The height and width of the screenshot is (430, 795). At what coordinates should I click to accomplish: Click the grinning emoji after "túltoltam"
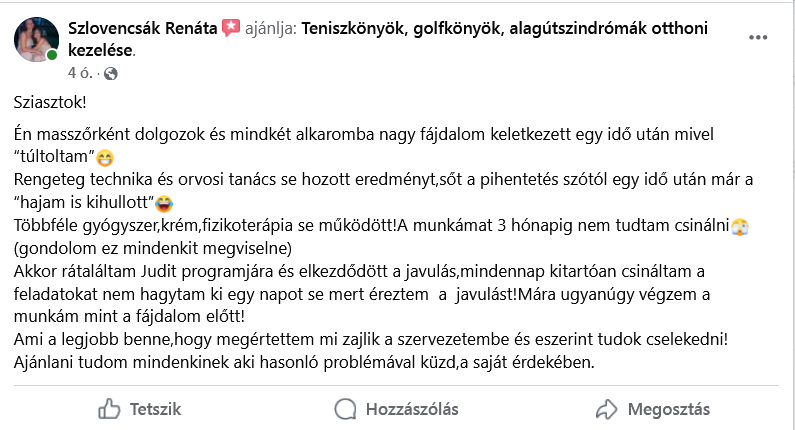point(105,158)
